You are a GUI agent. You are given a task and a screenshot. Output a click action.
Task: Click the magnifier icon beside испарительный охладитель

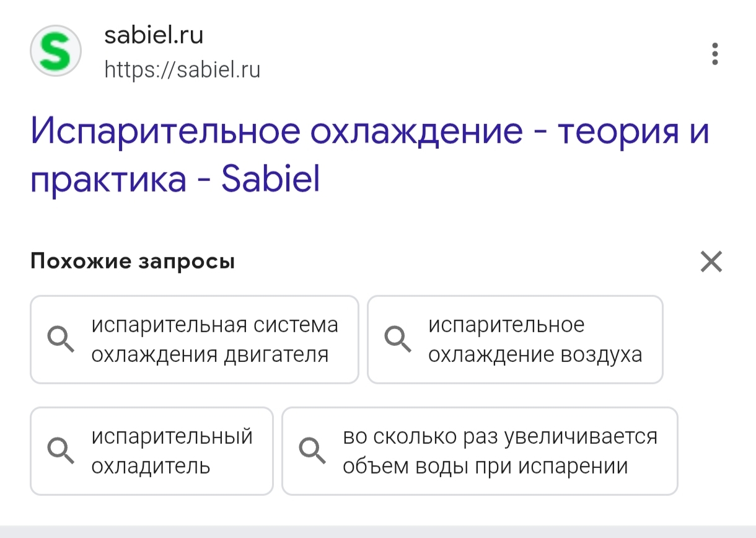pos(61,451)
